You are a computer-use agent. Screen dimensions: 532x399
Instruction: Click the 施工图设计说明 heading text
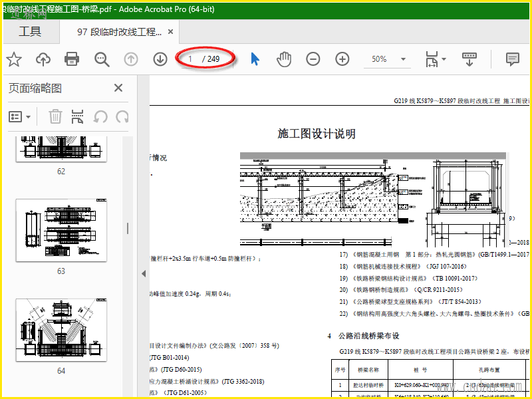pyautogui.click(x=317, y=134)
